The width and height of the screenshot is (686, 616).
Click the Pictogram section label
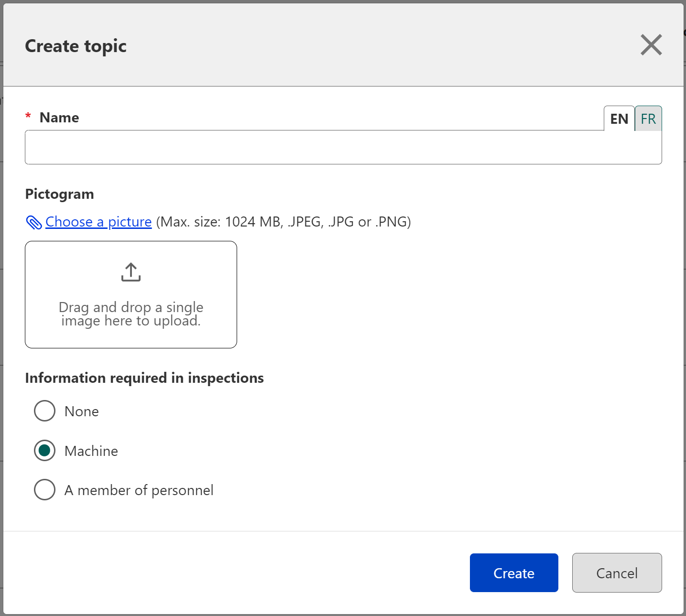pyautogui.click(x=59, y=194)
